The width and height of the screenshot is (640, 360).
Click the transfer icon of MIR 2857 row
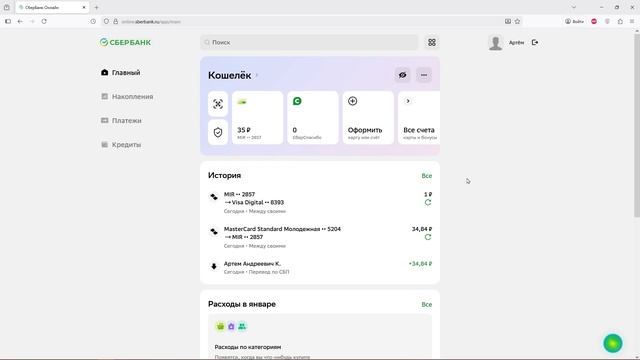[214, 197]
